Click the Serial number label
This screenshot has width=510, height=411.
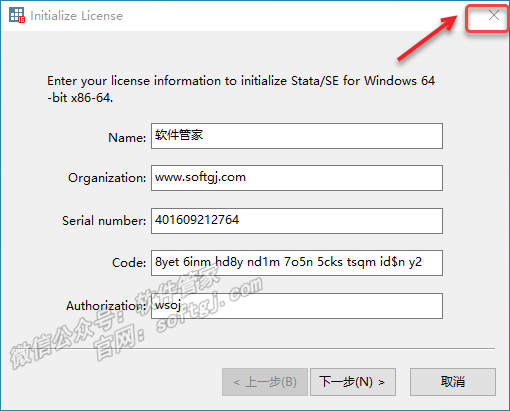(x=104, y=221)
